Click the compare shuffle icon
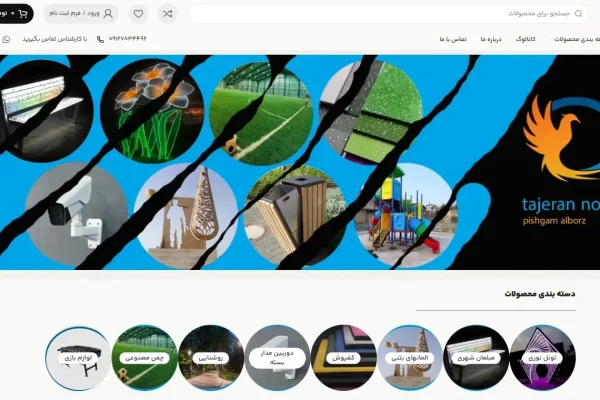 point(167,14)
